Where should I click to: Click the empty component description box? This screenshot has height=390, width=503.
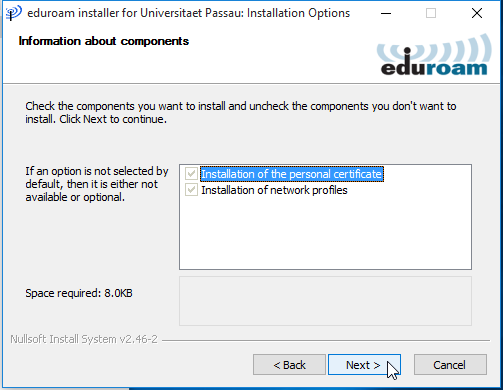click(x=325, y=301)
